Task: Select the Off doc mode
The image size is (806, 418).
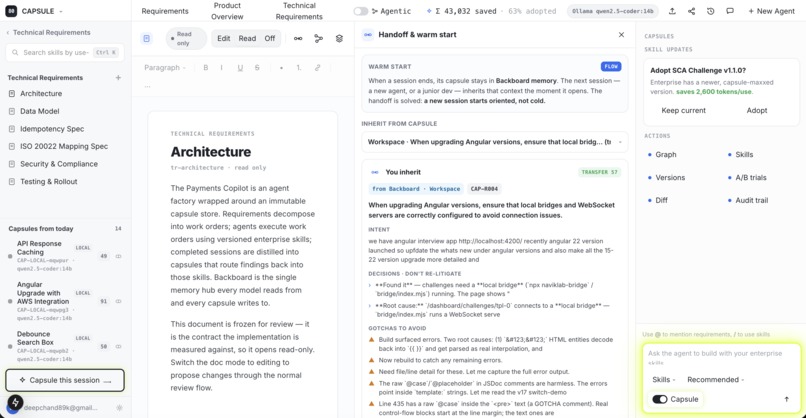Action: [x=270, y=39]
